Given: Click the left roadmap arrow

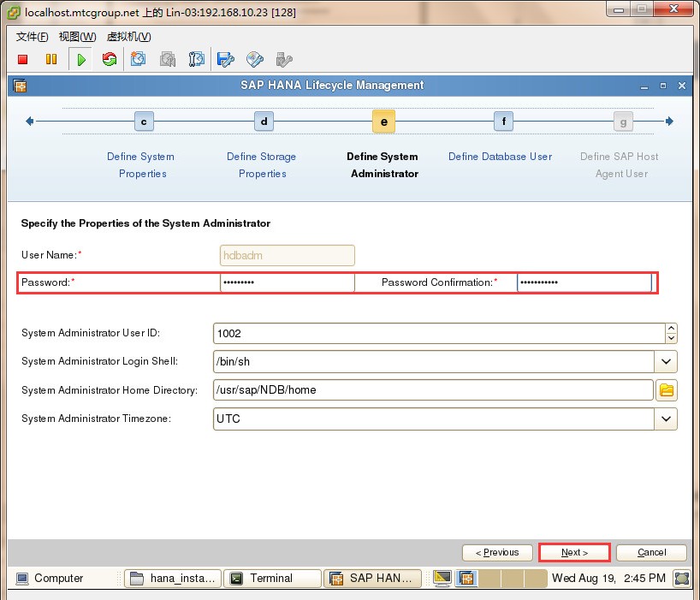Looking at the screenshot, I should [29, 121].
